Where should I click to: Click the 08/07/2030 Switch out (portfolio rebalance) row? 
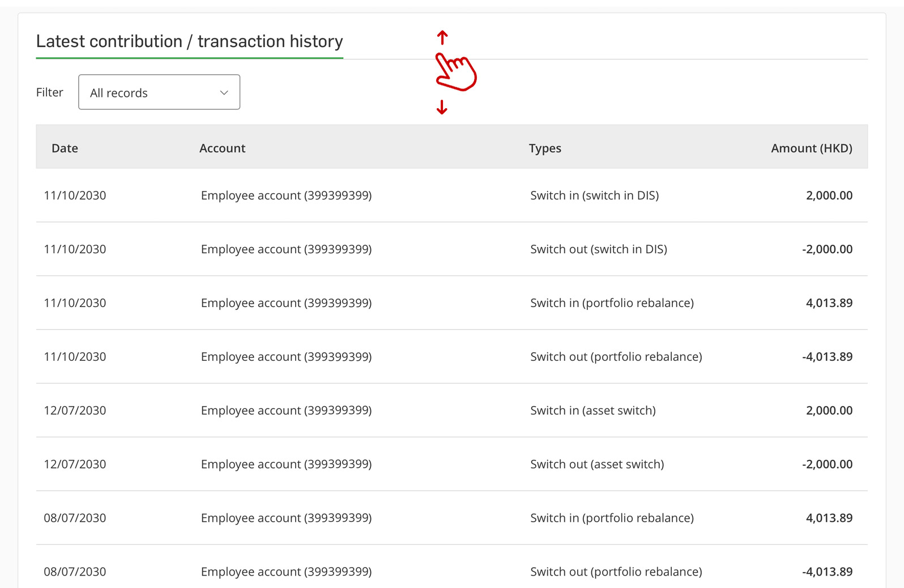(x=452, y=566)
